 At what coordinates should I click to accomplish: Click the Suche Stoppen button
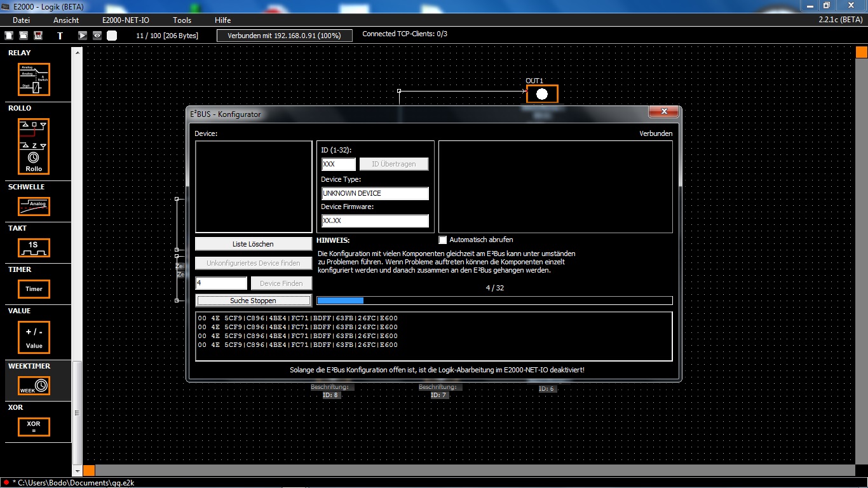(x=253, y=301)
